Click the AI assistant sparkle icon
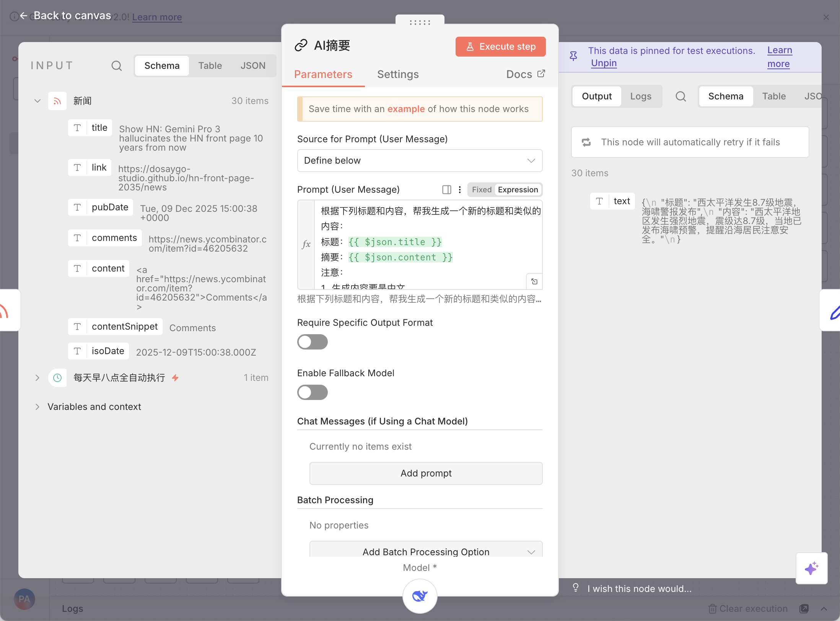 (x=811, y=568)
